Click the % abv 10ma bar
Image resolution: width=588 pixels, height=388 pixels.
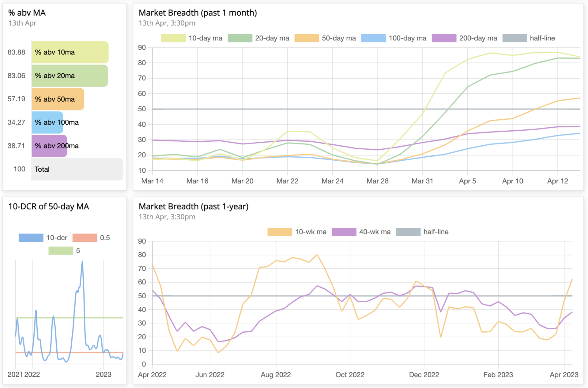[70, 52]
